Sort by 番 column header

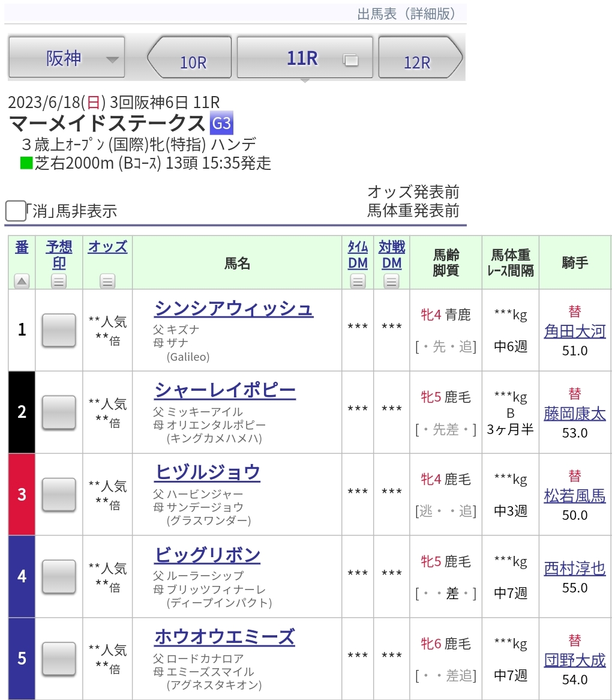pos(22,247)
